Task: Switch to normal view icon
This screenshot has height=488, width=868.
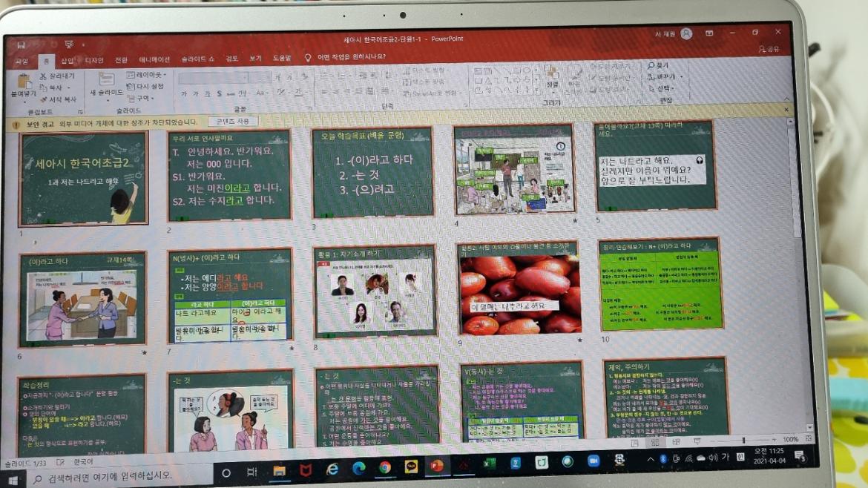Action: (x=635, y=444)
